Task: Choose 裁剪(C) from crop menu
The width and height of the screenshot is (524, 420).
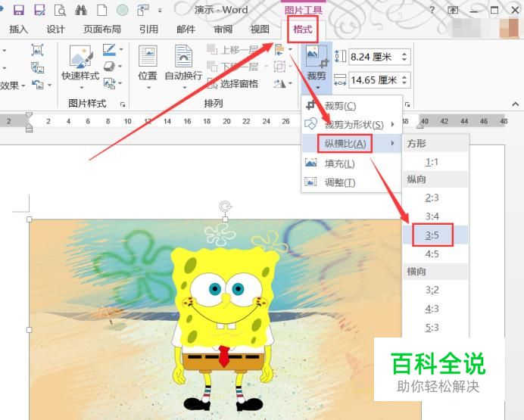Action: (x=351, y=106)
